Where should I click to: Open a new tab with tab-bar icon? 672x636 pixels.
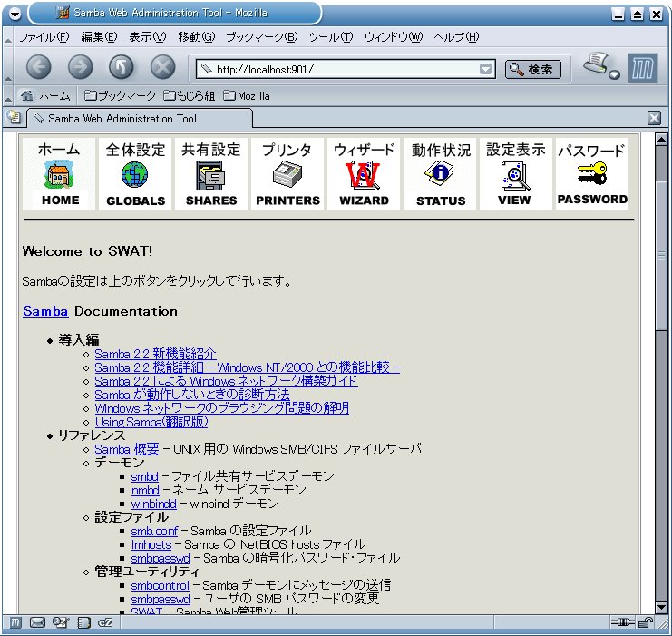coord(14,117)
